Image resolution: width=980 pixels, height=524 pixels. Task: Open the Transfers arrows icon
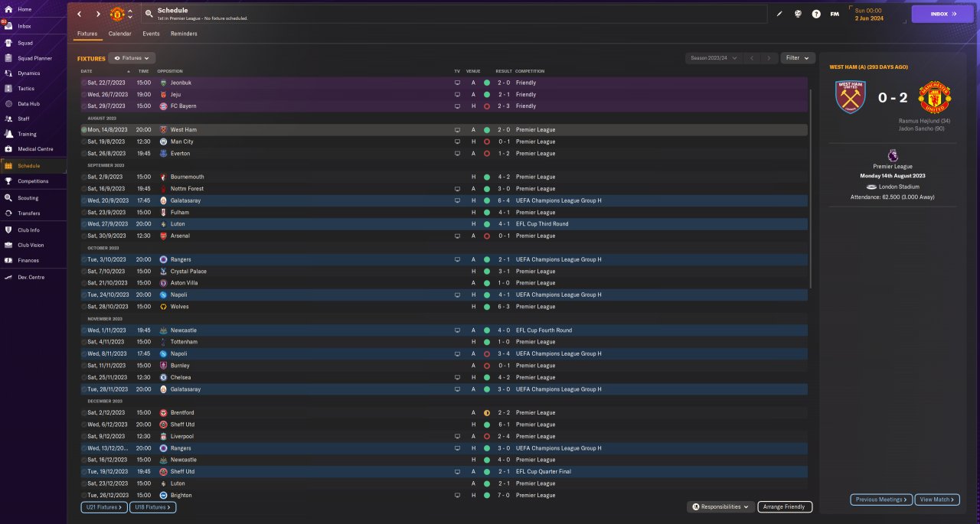coord(8,213)
